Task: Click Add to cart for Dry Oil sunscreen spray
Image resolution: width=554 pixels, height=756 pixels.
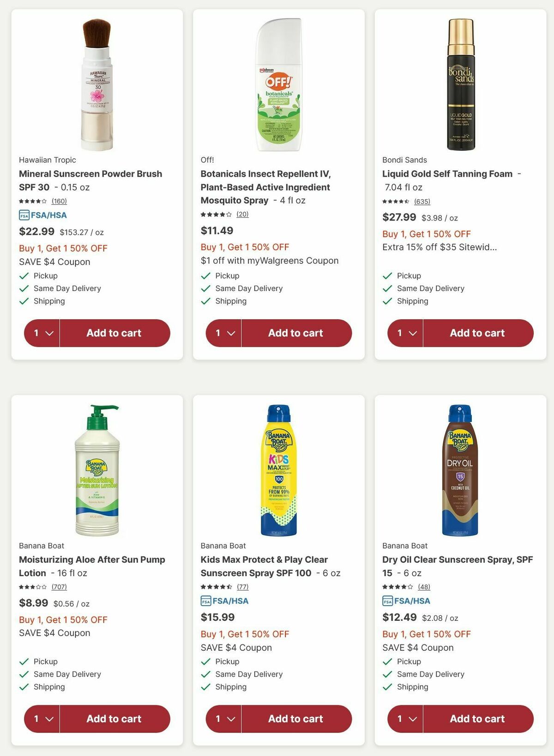Action: tap(477, 719)
